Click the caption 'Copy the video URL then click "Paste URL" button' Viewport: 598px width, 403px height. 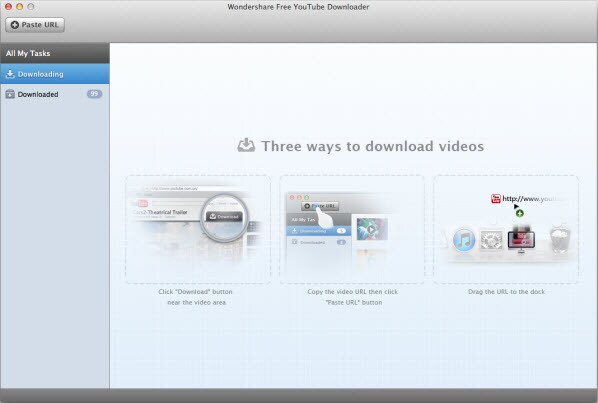coord(353,297)
